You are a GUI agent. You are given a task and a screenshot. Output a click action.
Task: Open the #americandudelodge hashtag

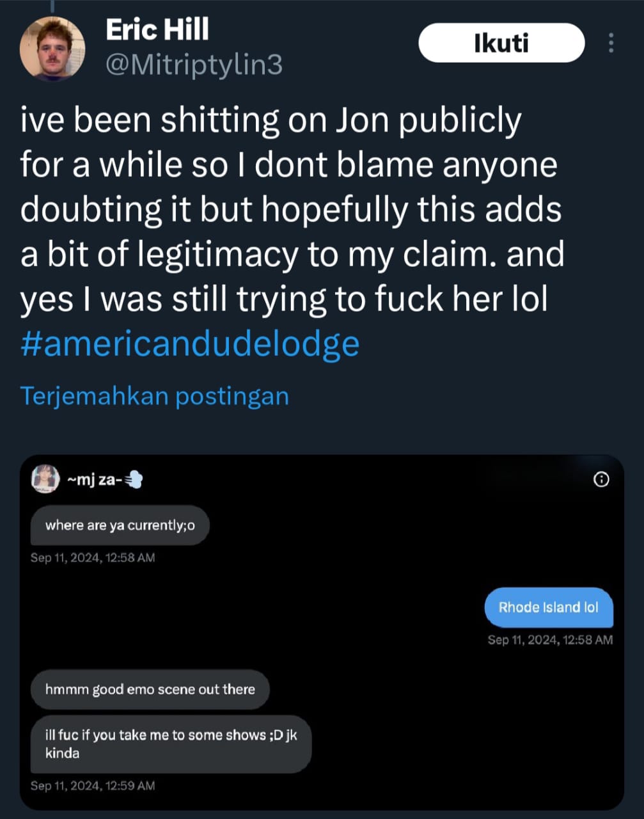(x=190, y=344)
